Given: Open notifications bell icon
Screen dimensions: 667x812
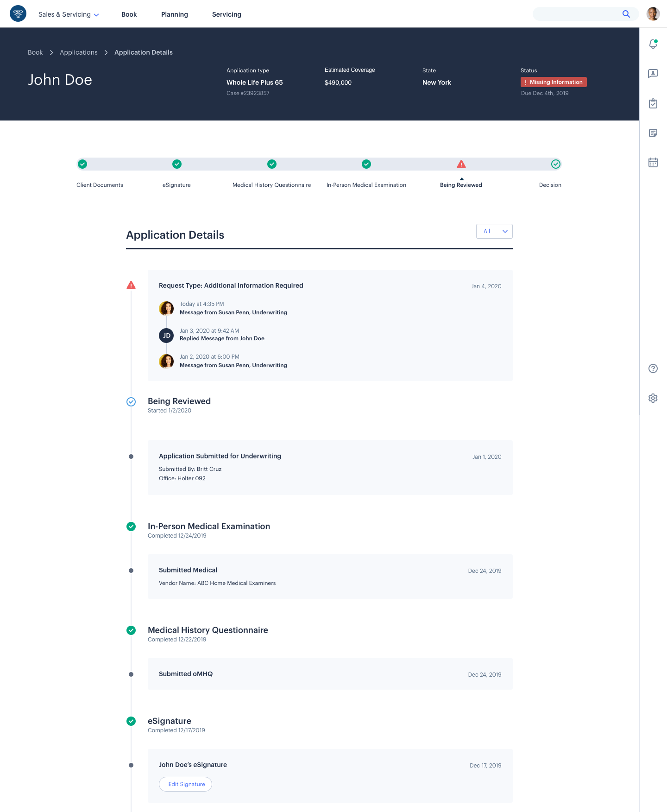Looking at the screenshot, I should click(x=653, y=44).
